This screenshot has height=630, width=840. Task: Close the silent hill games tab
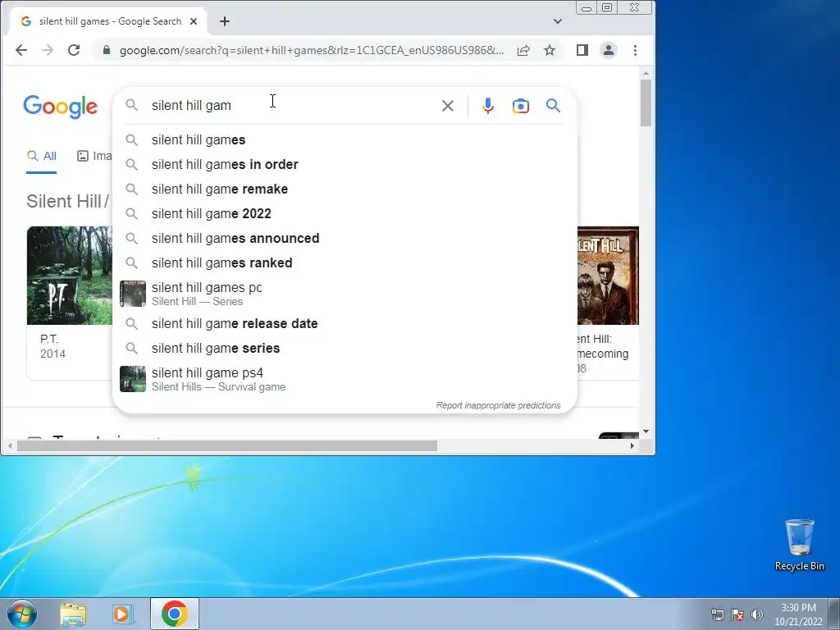click(x=194, y=21)
